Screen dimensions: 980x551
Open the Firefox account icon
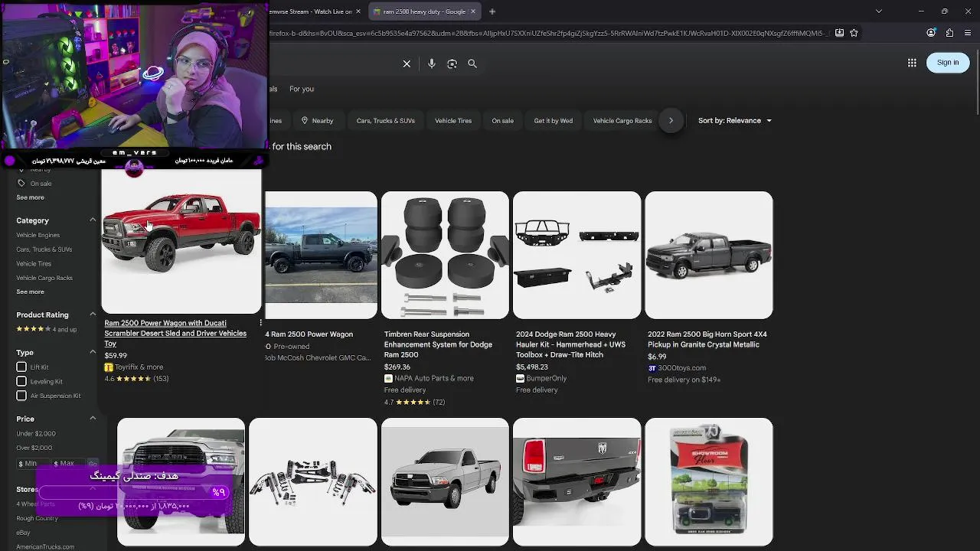coord(931,33)
